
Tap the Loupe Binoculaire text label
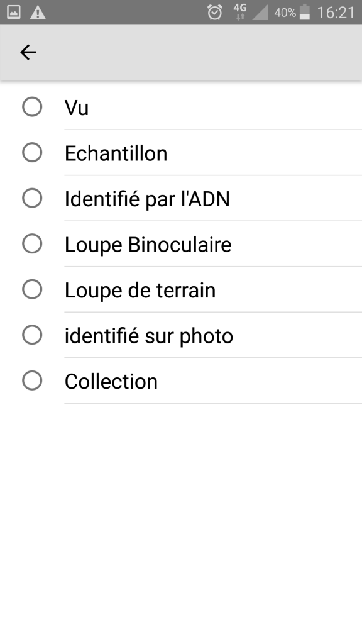148,245
